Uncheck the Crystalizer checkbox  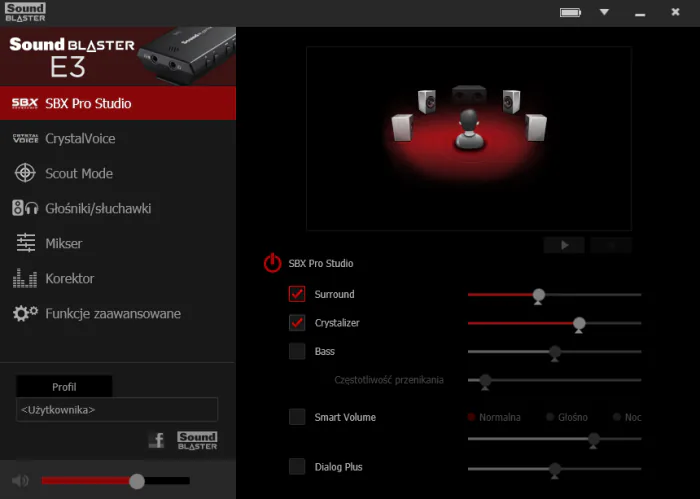297,323
